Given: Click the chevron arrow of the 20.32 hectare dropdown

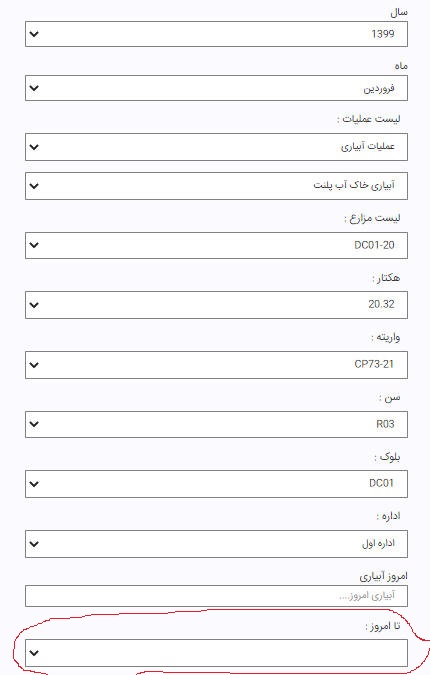Looking at the screenshot, I should [34, 305].
